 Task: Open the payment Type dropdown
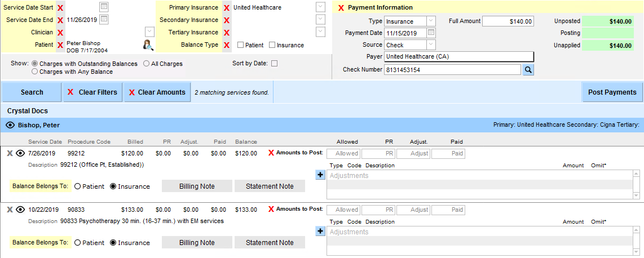click(x=430, y=21)
